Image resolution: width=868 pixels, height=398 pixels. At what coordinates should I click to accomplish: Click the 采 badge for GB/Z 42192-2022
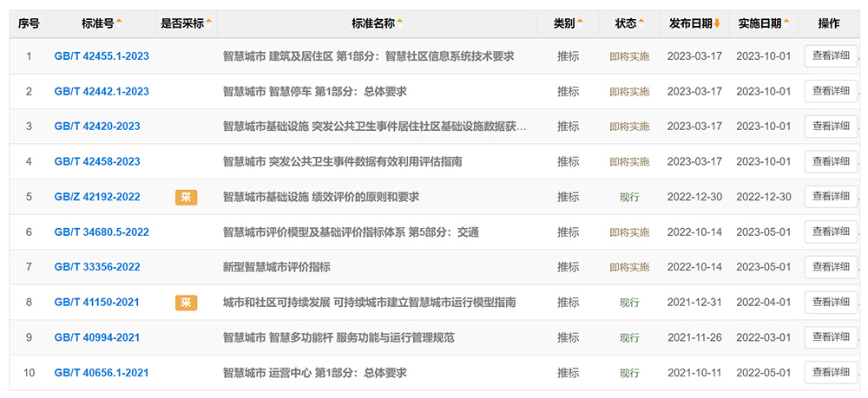[x=186, y=197]
